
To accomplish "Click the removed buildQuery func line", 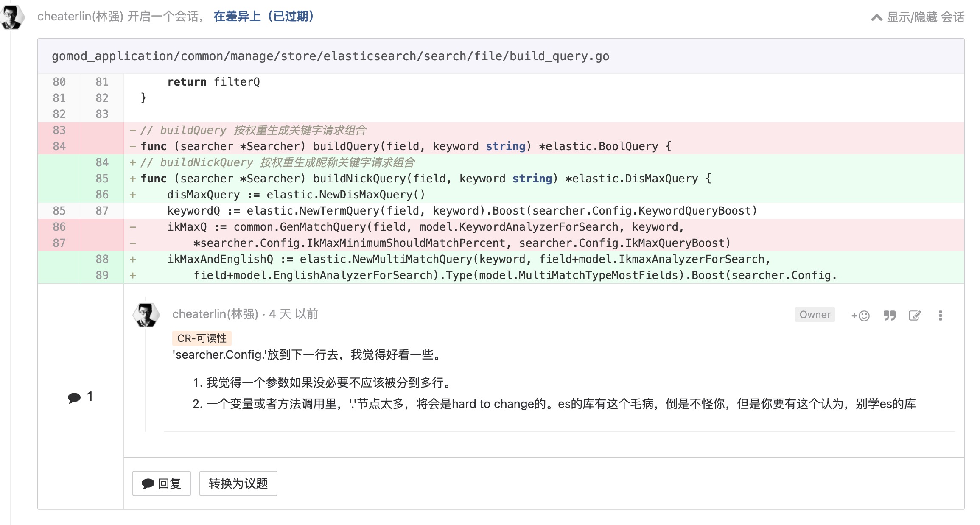I will coord(406,146).
